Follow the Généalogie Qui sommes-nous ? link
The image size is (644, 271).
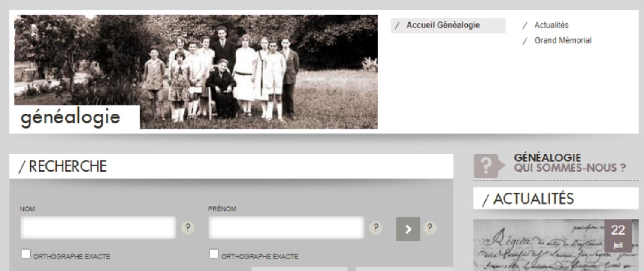coord(570,163)
